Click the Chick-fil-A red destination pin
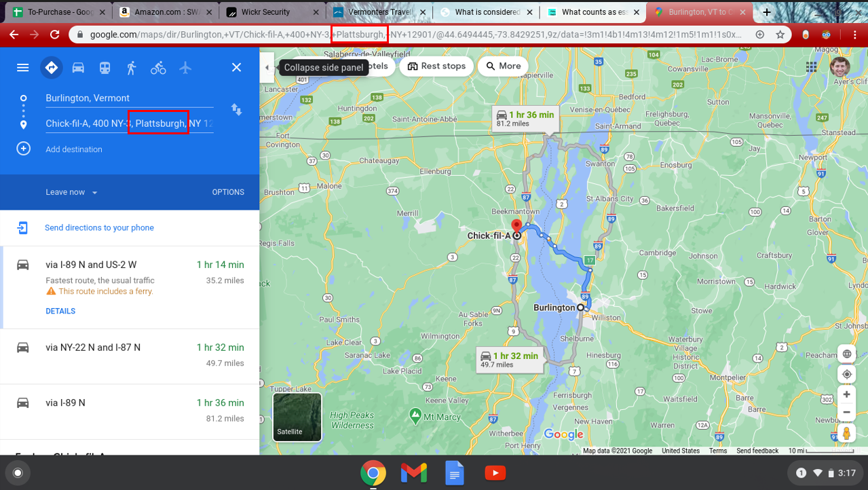868x490 pixels. click(x=516, y=227)
